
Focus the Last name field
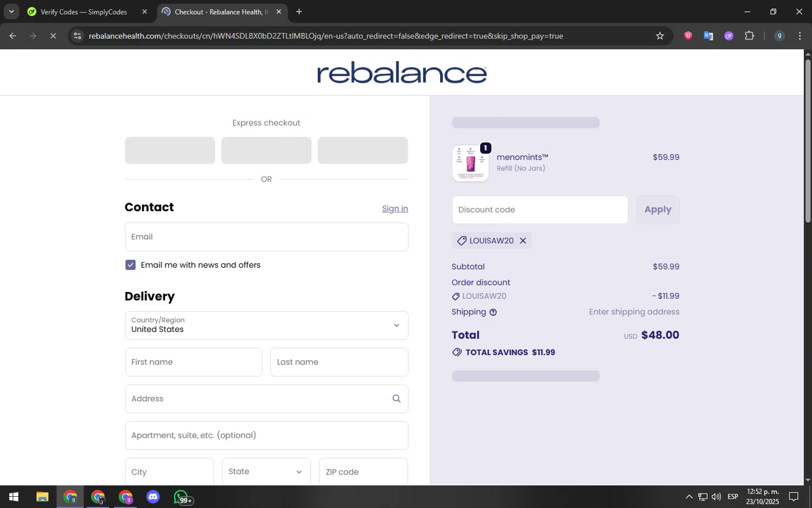[339, 362]
